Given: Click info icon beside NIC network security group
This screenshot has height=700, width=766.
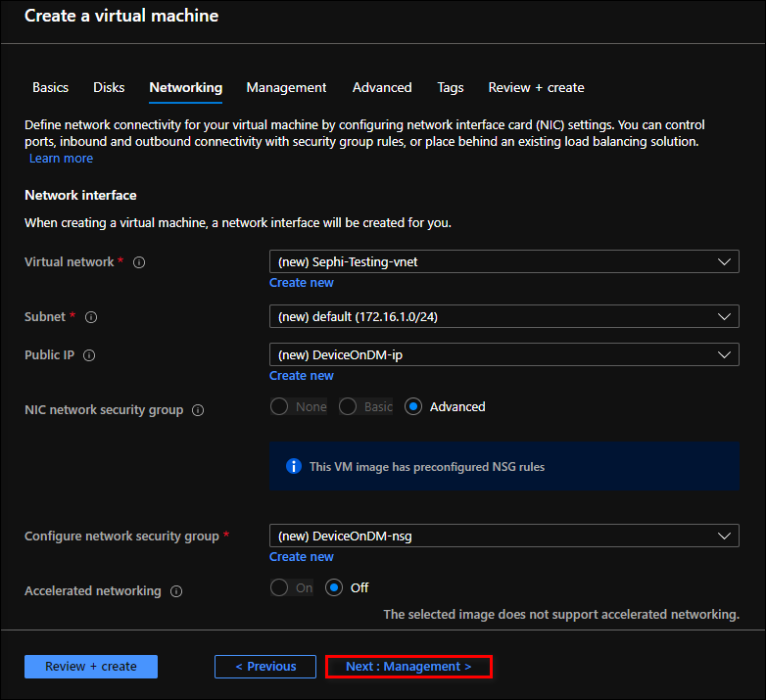Looking at the screenshot, I should click(x=198, y=410).
